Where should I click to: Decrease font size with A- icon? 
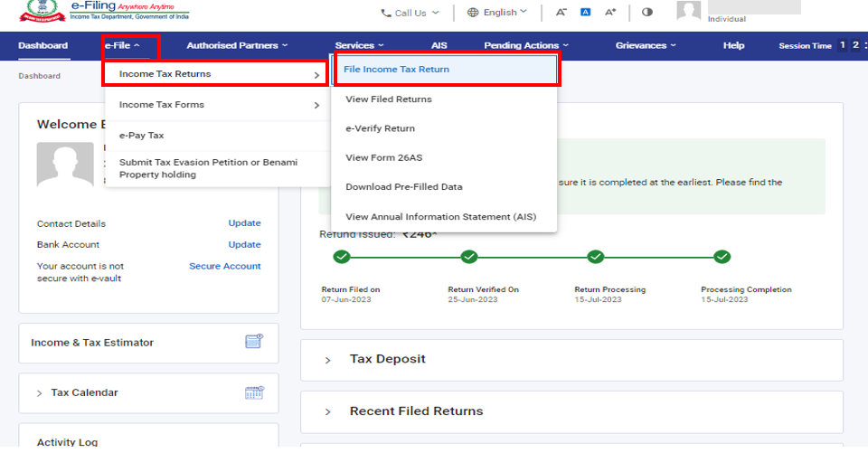[x=561, y=13]
